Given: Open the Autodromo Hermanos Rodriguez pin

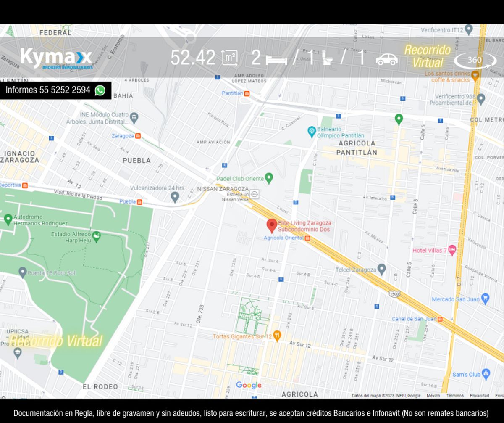Looking at the screenshot, I should point(8,219).
